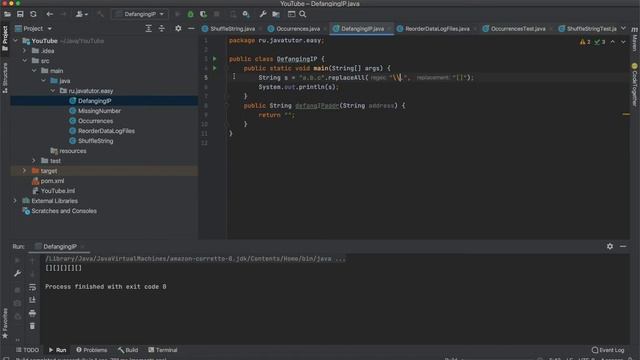
Task: Open the Project side tool window tab
Action: (5, 38)
